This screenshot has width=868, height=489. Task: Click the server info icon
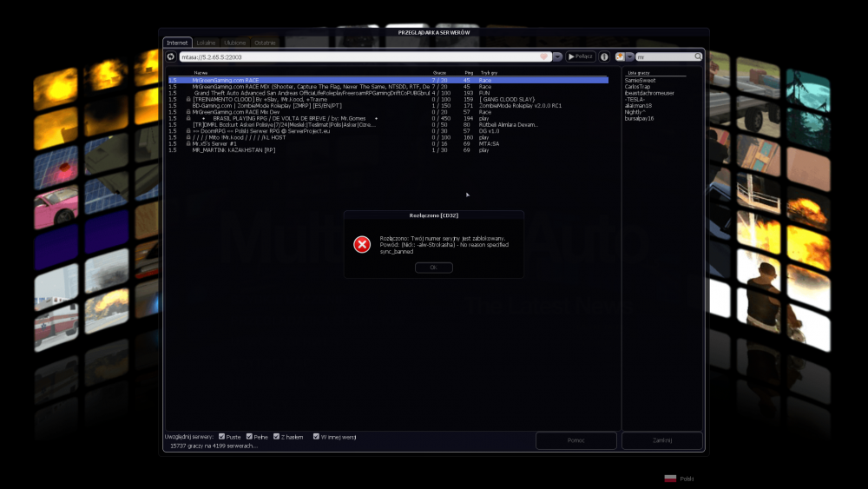(604, 56)
